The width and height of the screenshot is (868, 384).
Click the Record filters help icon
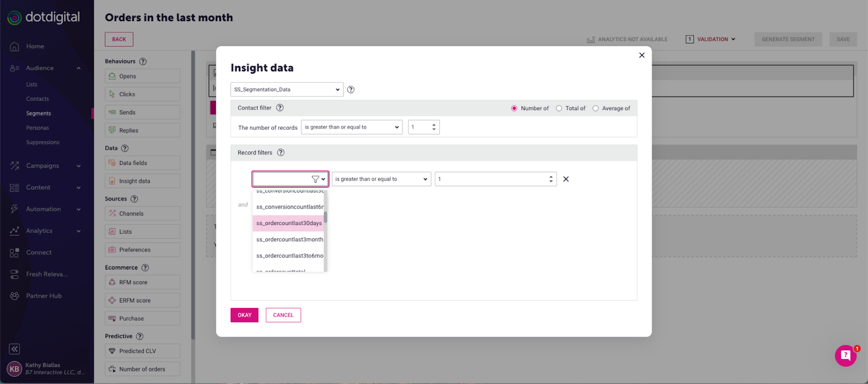pyautogui.click(x=281, y=152)
